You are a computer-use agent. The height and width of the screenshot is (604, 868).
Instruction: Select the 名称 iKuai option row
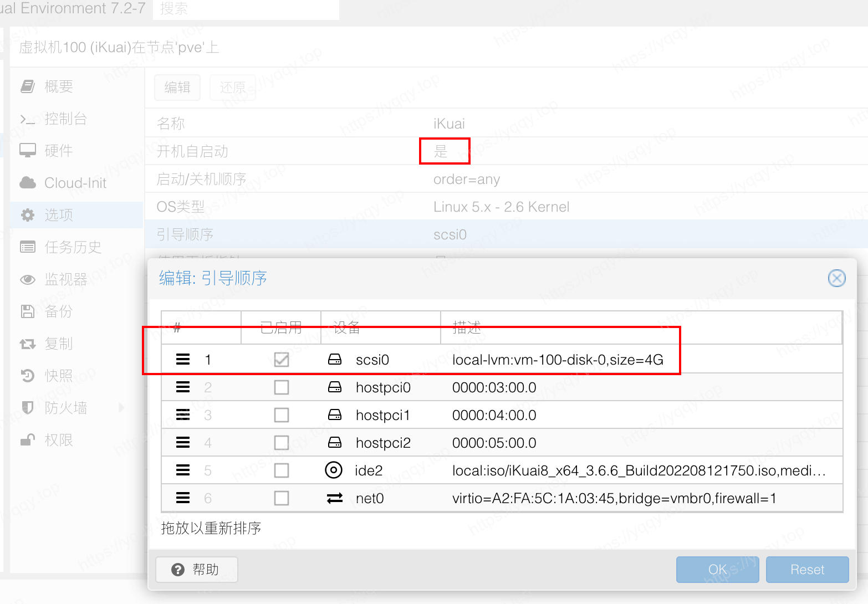506,123
